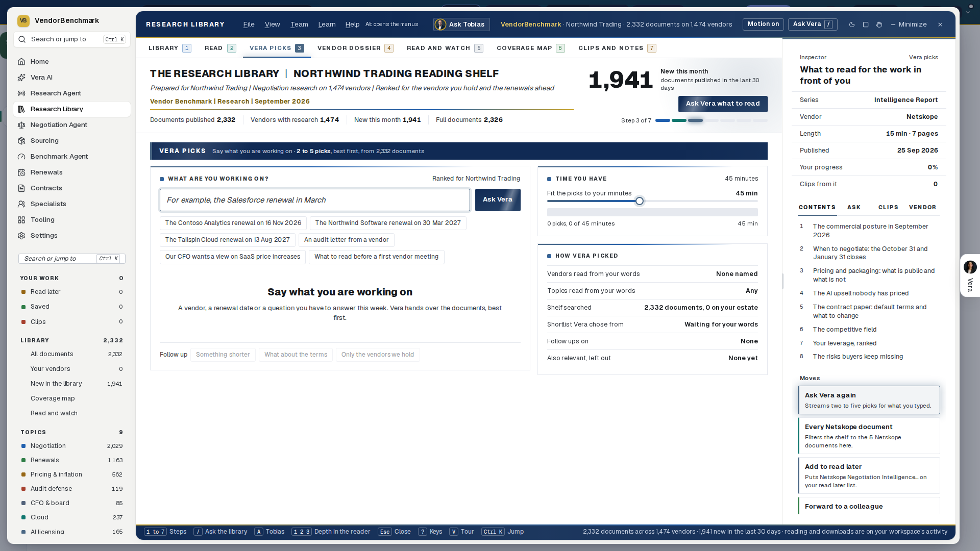Viewport: 980px width, 551px height.
Task: Click Tobias avatar in Ask Tobias
Action: tap(440, 24)
